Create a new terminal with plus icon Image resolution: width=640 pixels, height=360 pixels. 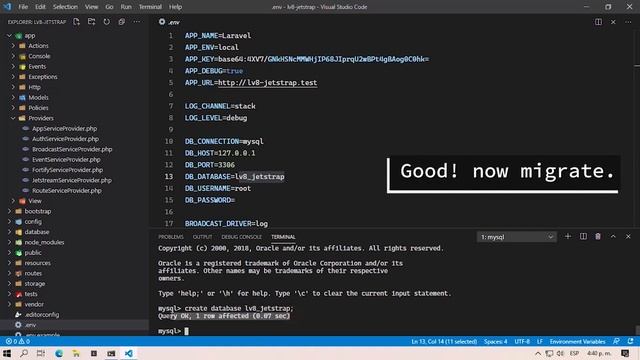(568, 236)
